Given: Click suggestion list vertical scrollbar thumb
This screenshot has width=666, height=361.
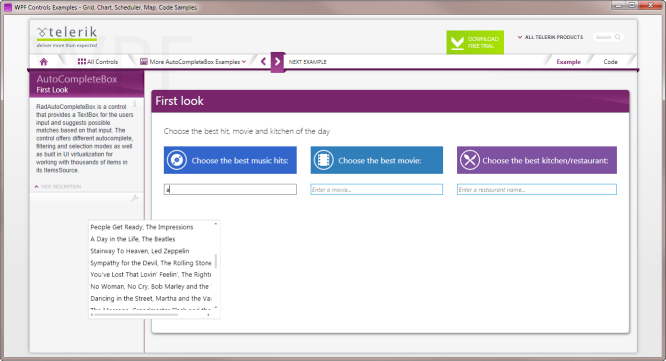Looking at the screenshot, I should [x=216, y=261].
